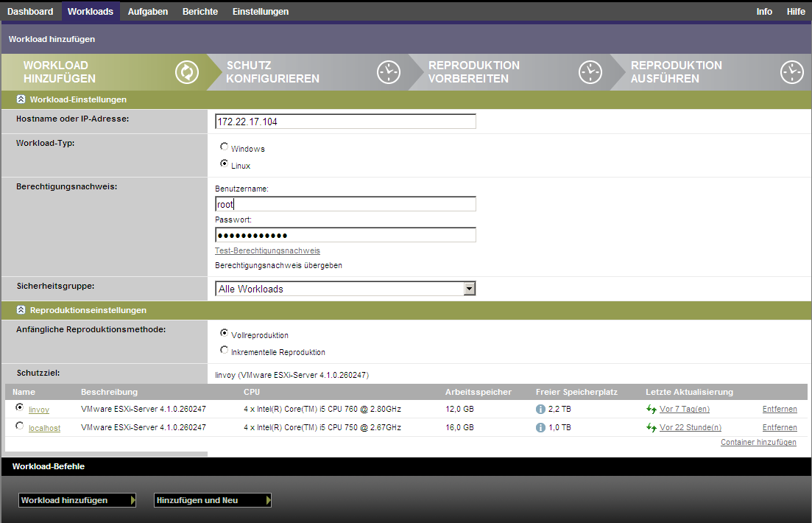812x523 pixels.
Task: Click into the Hostname oder IP-Adresse field
Action: coord(345,122)
